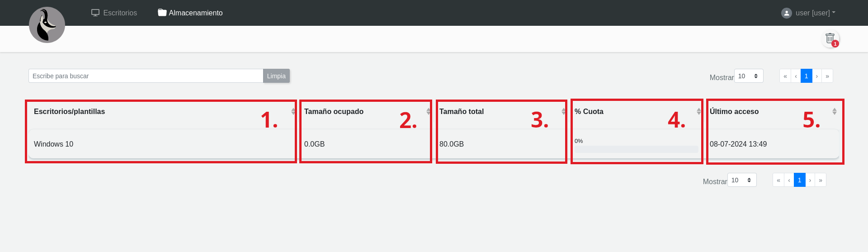Click the Windows 10 quota progress bar
The width and height of the screenshot is (868, 252).
[x=636, y=149]
